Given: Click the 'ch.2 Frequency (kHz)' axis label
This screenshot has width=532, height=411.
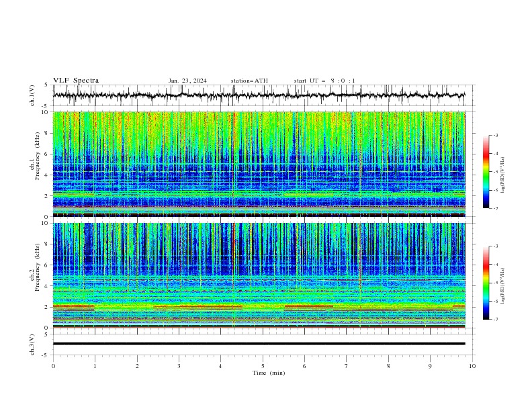Looking at the screenshot, I should pyautogui.click(x=35, y=267).
